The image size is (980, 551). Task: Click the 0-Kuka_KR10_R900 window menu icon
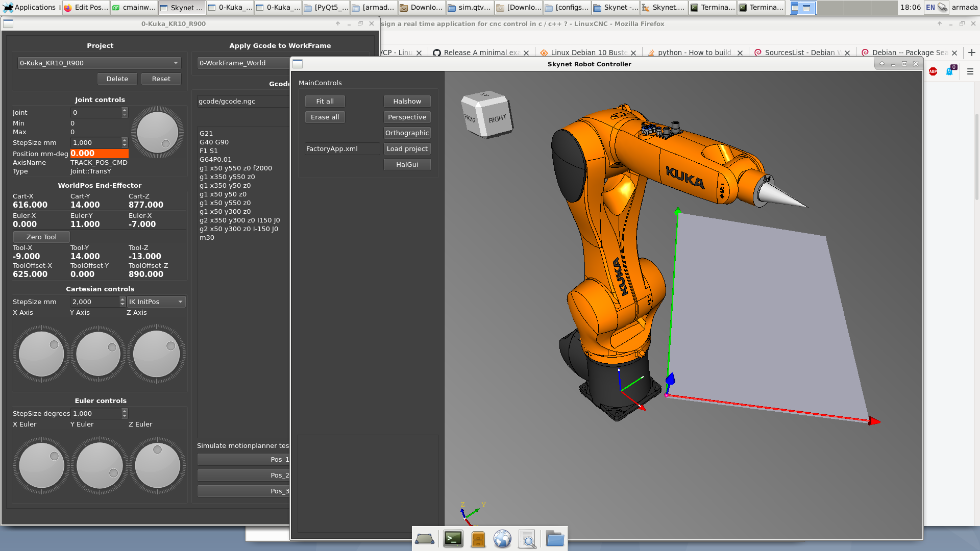[x=8, y=23]
